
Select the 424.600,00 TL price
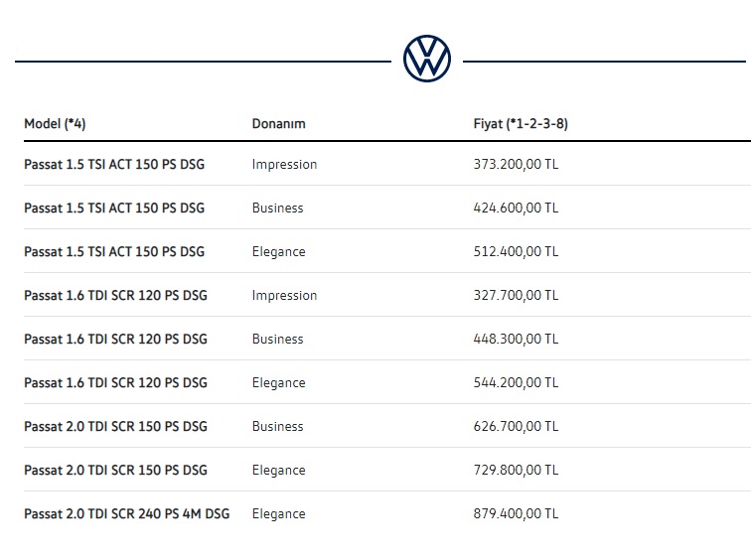[516, 208]
